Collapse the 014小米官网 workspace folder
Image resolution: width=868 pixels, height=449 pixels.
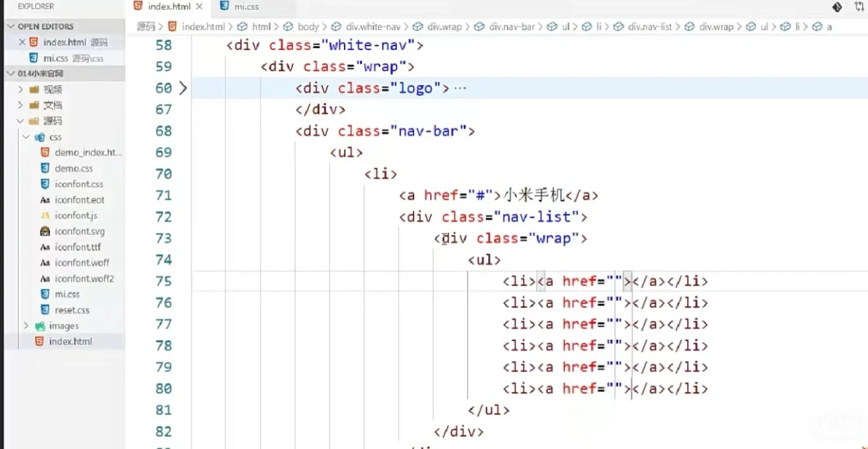pos(11,73)
